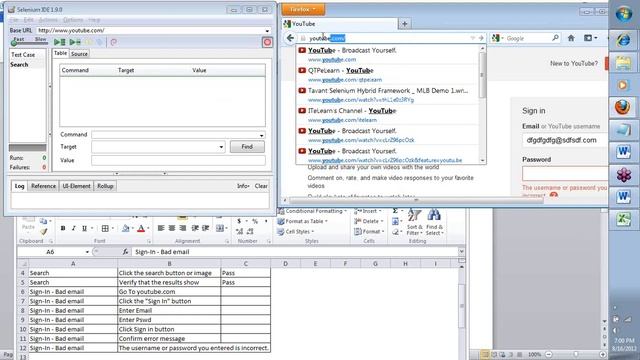Click the Internet Explorer taskbar icon
Screen dimensions: 640x360
tap(623, 40)
